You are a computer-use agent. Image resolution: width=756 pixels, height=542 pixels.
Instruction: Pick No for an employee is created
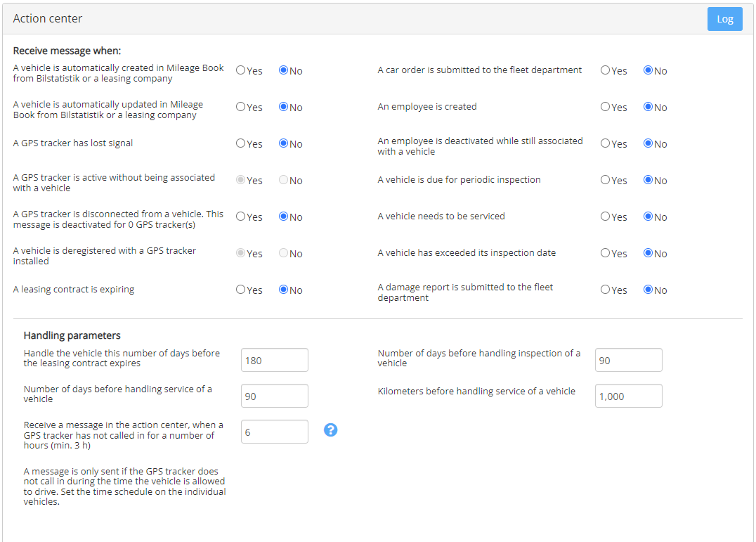point(648,107)
